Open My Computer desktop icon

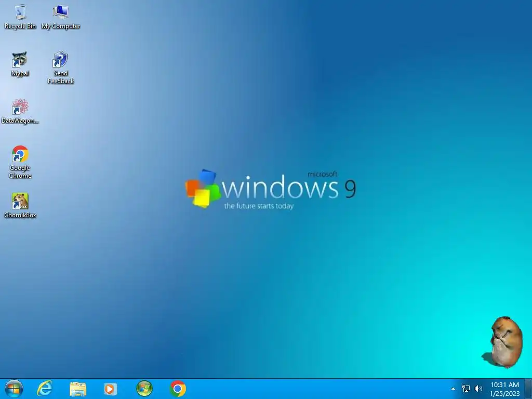coord(61,17)
